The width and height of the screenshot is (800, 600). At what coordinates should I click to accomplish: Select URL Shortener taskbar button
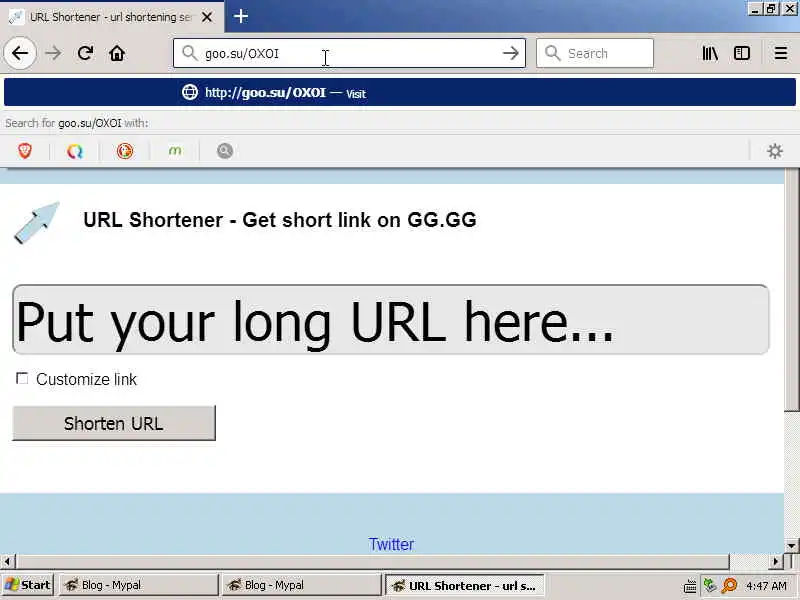tap(465, 585)
